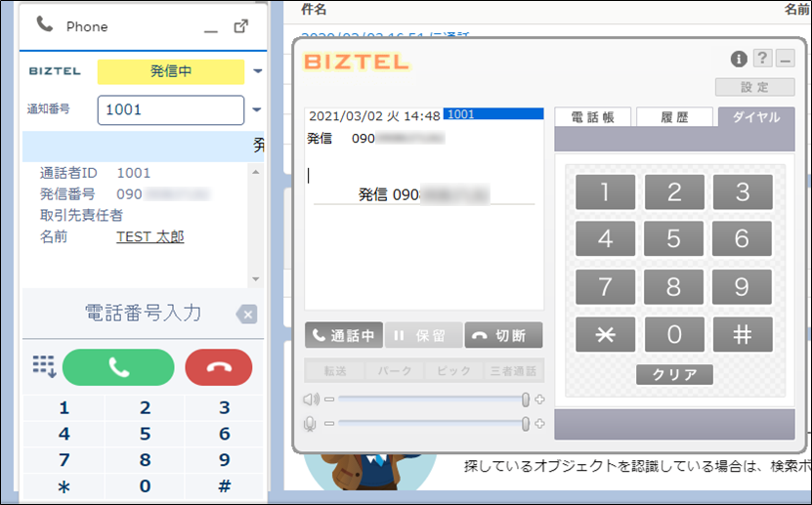The width and height of the screenshot is (812, 505).
Task: Select the ダイヤル tab
Action: [x=756, y=117]
